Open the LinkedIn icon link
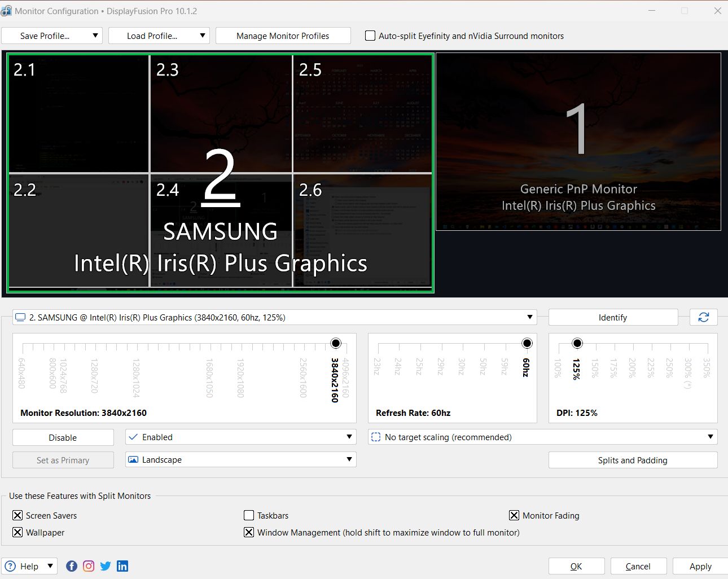 (x=122, y=566)
